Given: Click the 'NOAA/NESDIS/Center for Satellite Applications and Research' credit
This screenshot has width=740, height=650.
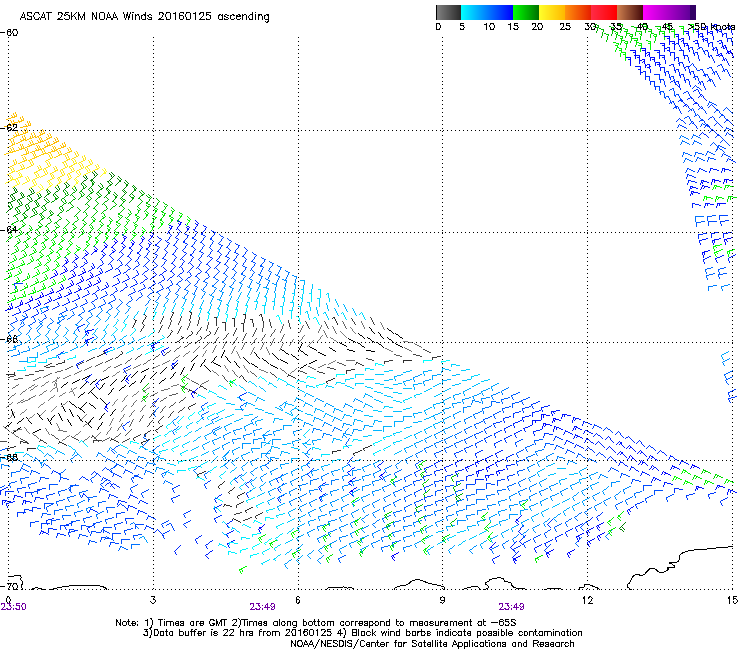Looking at the screenshot, I should tap(432, 644).
